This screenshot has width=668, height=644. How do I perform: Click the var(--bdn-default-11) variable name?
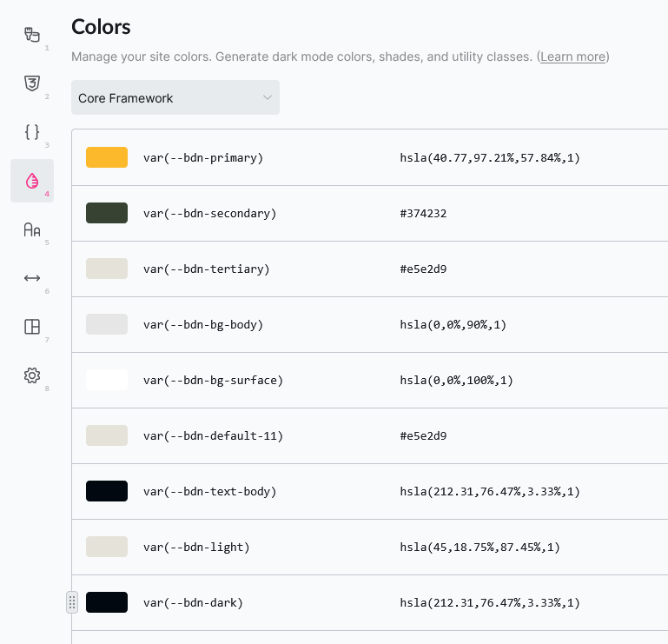point(213,435)
